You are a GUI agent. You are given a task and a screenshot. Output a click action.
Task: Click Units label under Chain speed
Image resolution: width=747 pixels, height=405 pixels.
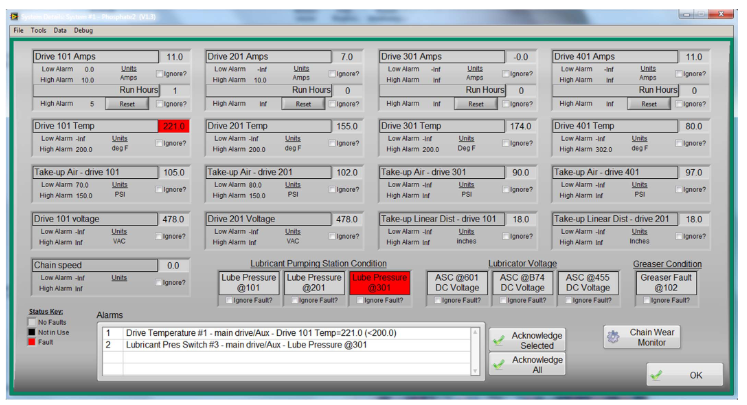[x=119, y=277]
